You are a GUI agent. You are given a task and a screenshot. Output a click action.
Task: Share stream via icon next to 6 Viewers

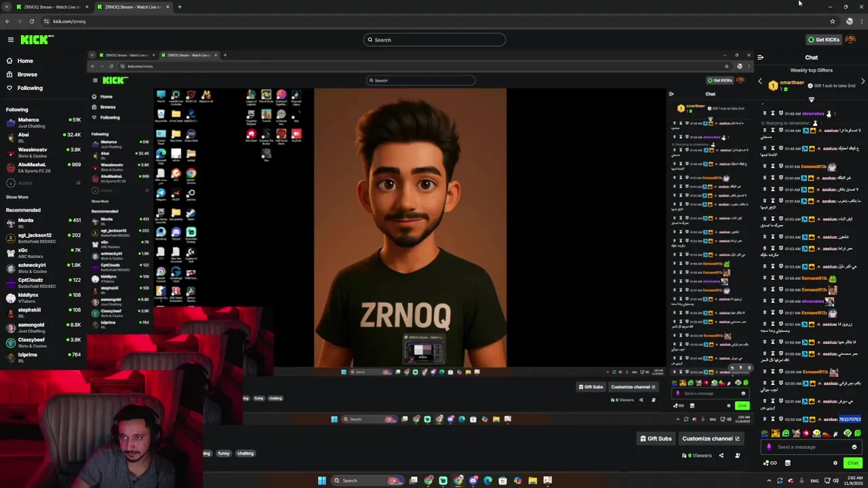(721, 455)
